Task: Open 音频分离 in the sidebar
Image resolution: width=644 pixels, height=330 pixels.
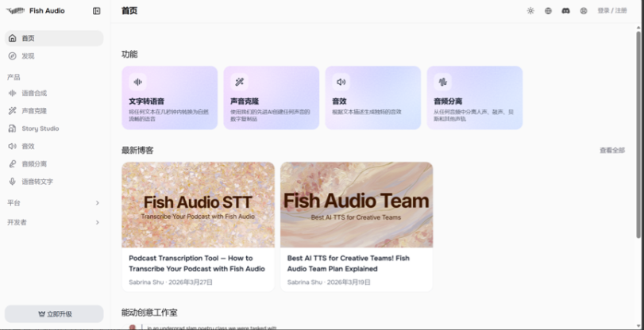Action: tap(54, 163)
